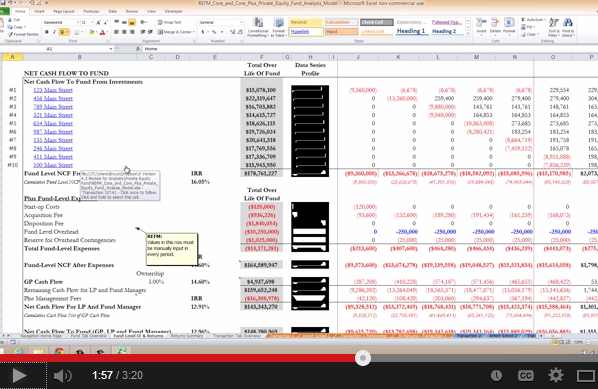
Task: Expand the Garamond font name dropdown
Action: coord(78,23)
